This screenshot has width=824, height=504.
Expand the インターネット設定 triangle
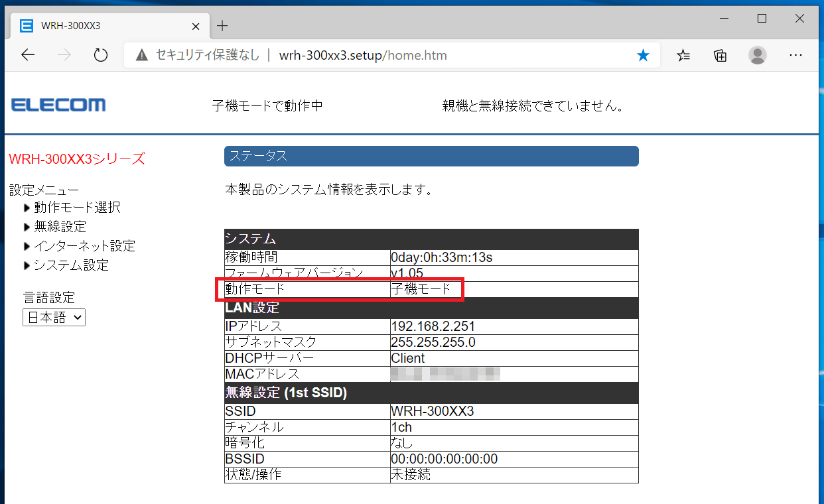27,246
